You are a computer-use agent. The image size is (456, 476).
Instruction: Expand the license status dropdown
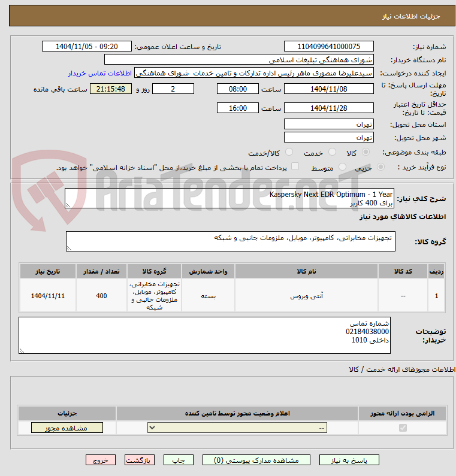(237, 428)
